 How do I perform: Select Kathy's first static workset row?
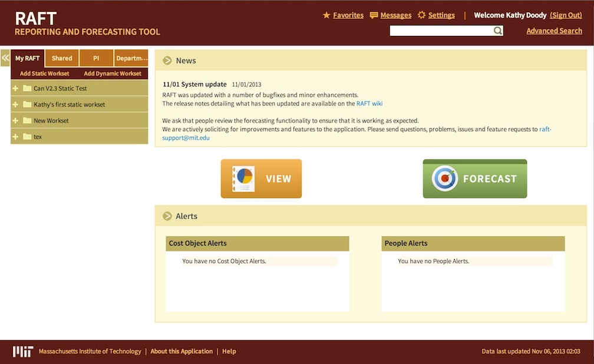pyautogui.click(x=79, y=104)
